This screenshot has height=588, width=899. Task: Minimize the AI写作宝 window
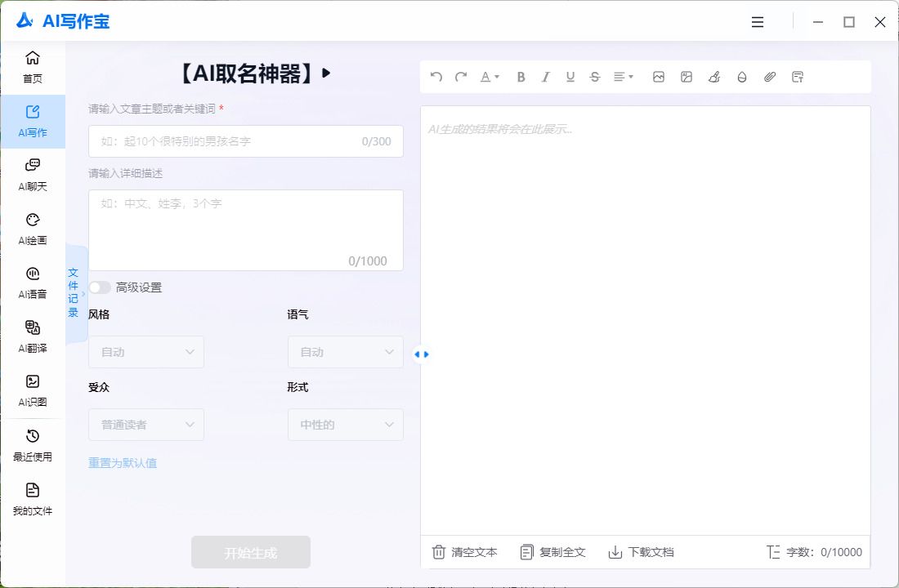point(818,22)
